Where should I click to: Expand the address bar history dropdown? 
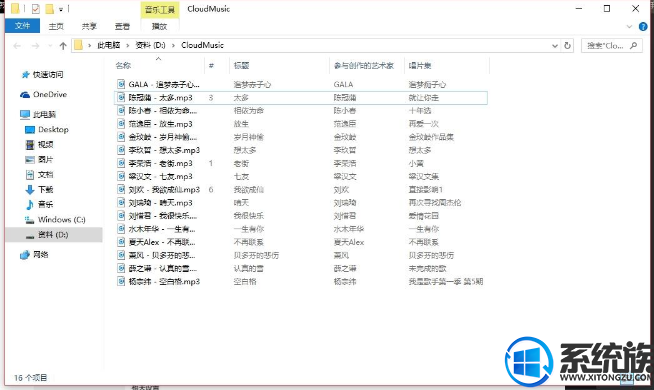pyautogui.click(x=555, y=45)
